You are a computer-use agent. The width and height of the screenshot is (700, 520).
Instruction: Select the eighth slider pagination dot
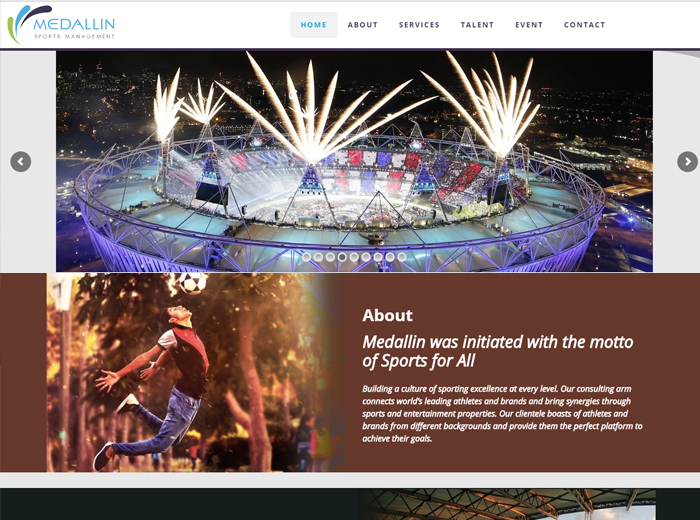pyautogui.click(x=390, y=257)
